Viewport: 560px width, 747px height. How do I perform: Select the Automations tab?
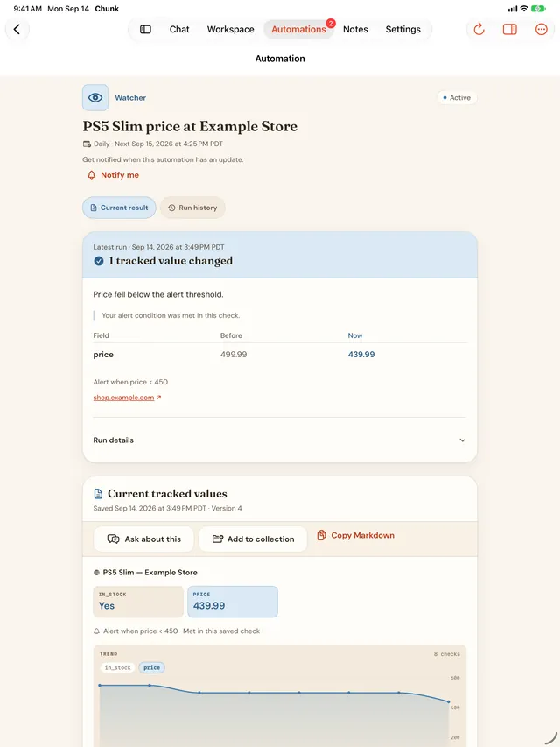298,30
